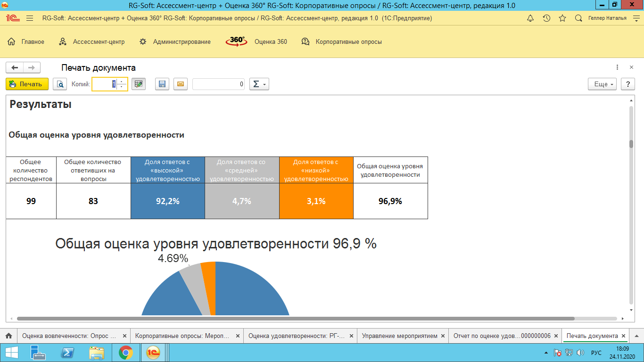The image size is (644, 362).
Task: Click the vertical scrollbar thumb of the document
Action: click(631, 144)
